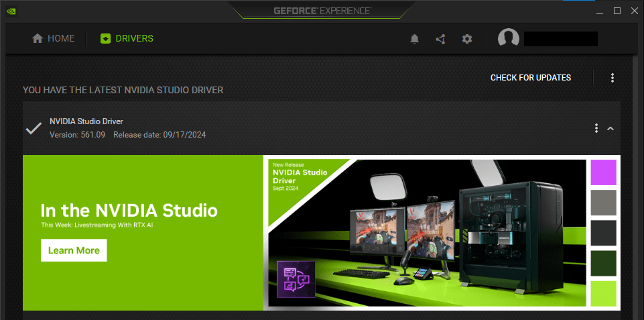Viewport: 644px width, 320px height.
Task: Click CHECK FOR UPDATES
Action: [531, 78]
